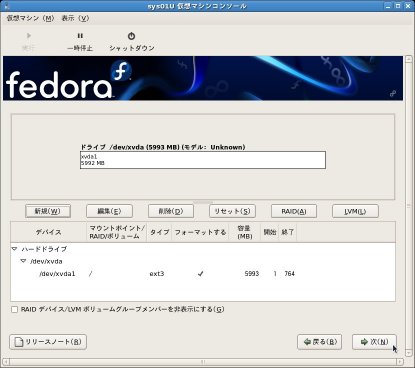Click the LVM(L) button

355,211
